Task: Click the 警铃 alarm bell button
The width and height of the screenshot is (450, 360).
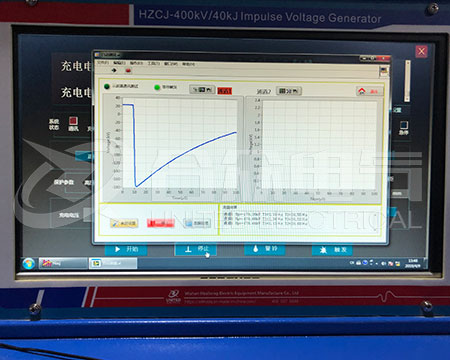Action: (265, 249)
